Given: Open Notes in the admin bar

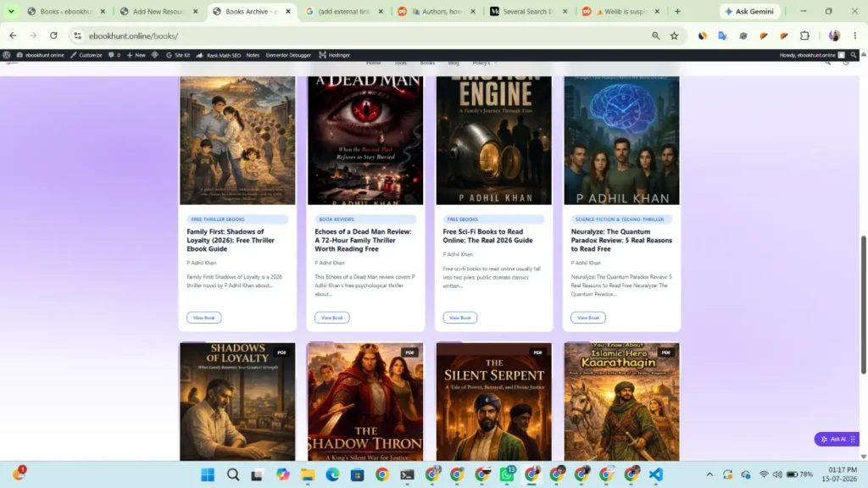Looking at the screenshot, I should click(x=253, y=55).
